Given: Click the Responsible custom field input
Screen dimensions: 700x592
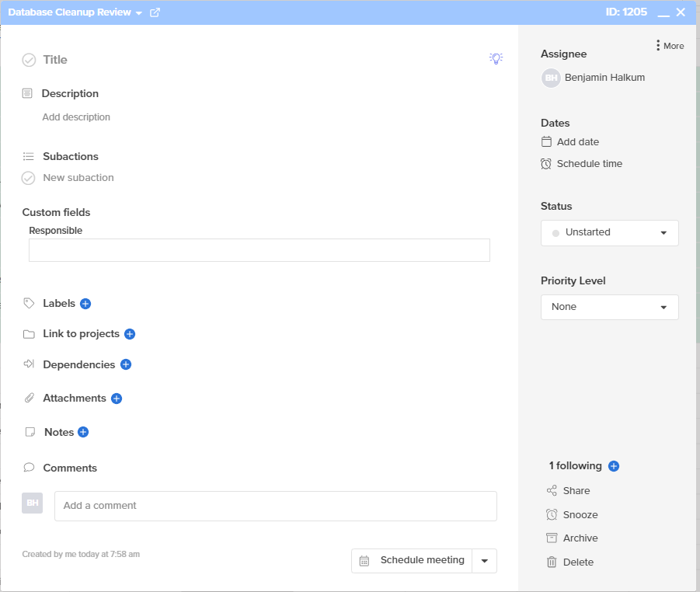Looking at the screenshot, I should pyautogui.click(x=259, y=249).
